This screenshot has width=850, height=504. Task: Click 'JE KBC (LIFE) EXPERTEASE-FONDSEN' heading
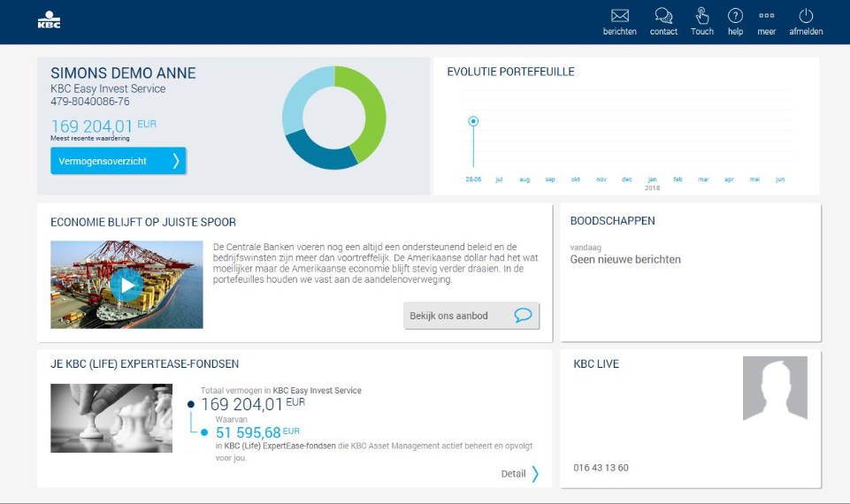145,364
